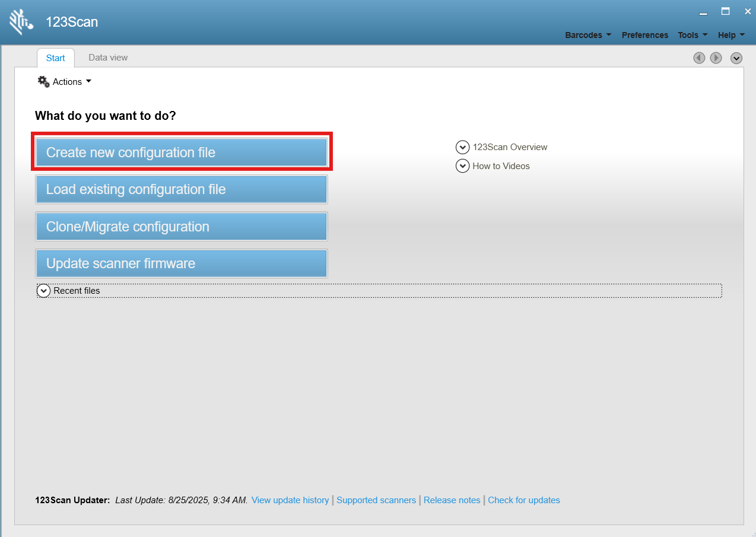Click Update scanner firmware button
Image resolution: width=756 pixels, height=537 pixels.
182,263
